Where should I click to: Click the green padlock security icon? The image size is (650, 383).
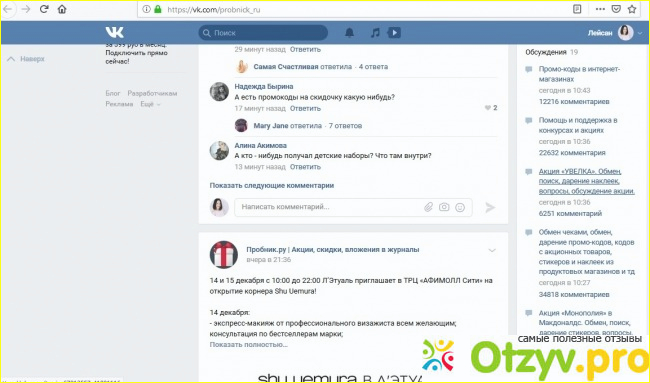[x=158, y=9]
